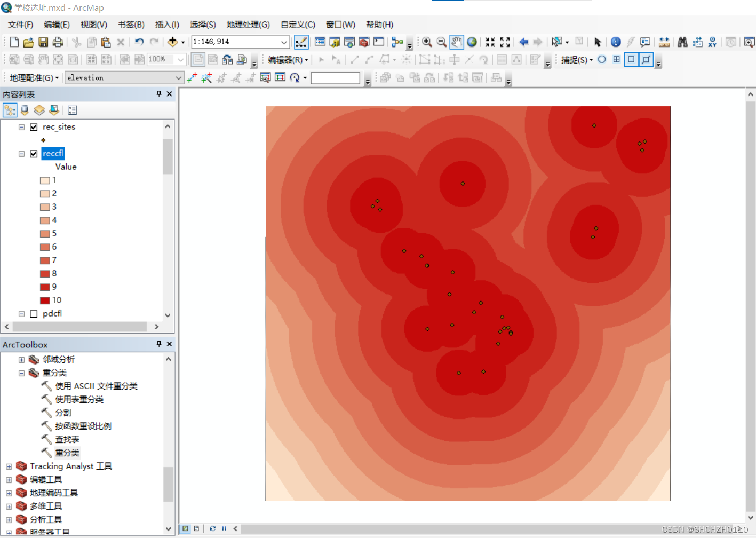This screenshot has width=756, height=538.
Task: Collapse the pdcfl layer
Action: [x=21, y=314]
